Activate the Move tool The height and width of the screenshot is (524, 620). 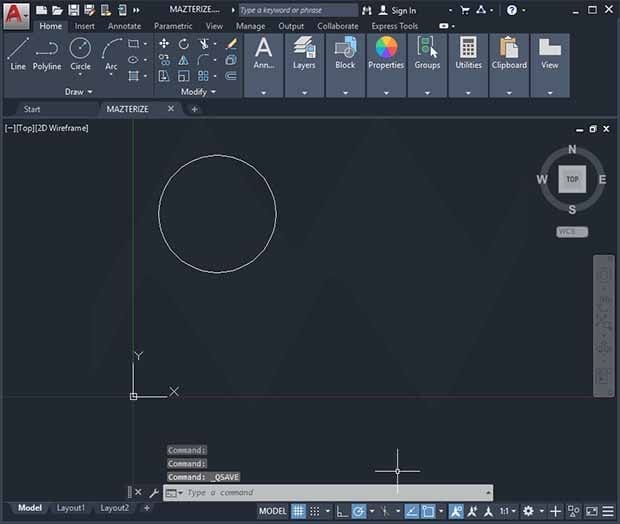[x=164, y=44]
